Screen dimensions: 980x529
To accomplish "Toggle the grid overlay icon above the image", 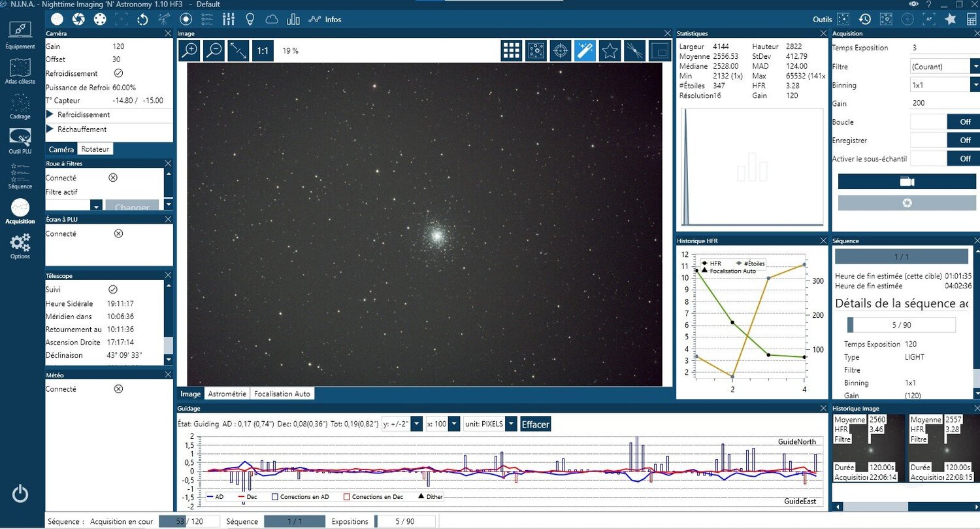I will tap(512, 50).
